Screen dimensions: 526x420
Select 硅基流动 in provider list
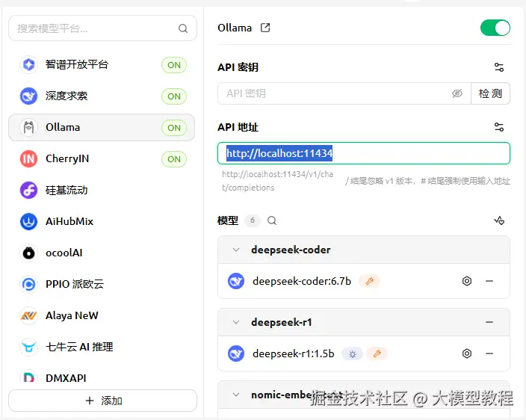click(102, 191)
